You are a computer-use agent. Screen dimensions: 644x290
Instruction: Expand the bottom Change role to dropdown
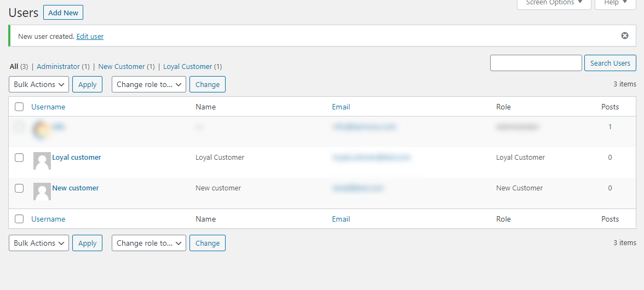[x=149, y=243]
